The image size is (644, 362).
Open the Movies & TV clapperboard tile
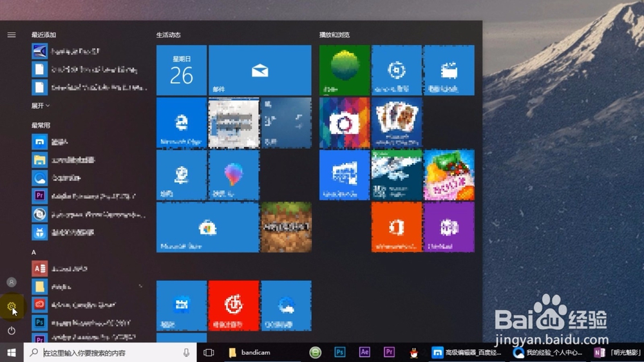449,70
